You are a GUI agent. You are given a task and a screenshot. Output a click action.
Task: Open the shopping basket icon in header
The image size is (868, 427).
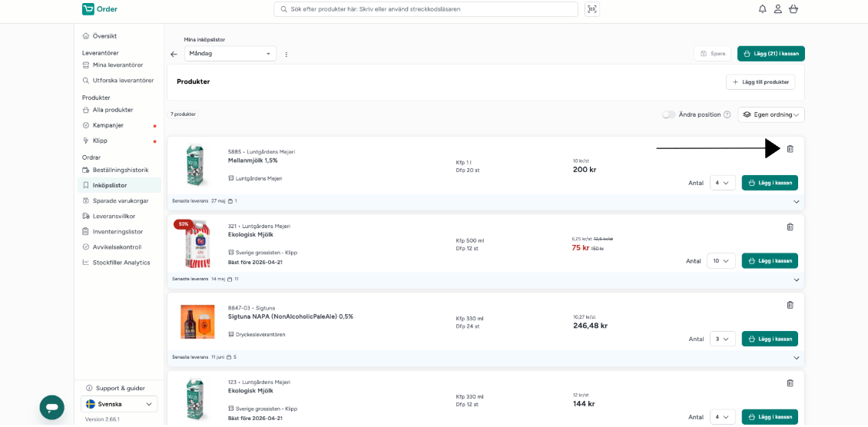pyautogui.click(x=793, y=9)
